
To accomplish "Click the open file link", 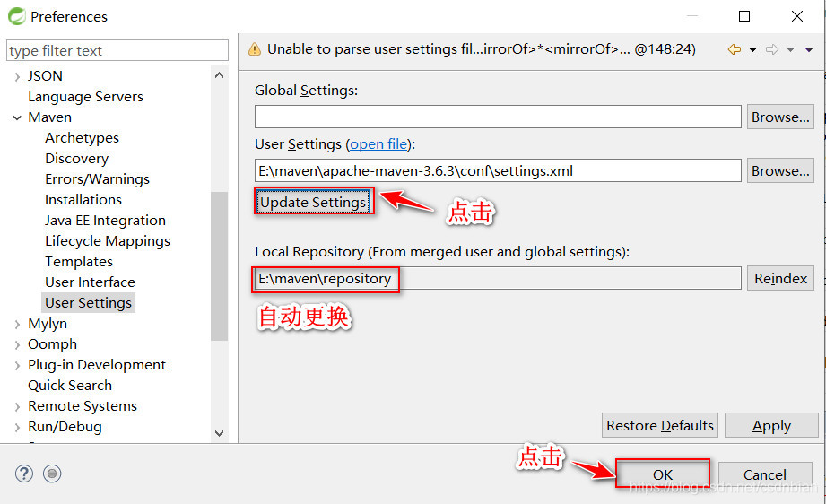I will pyautogui.click(x=378, y=144).
